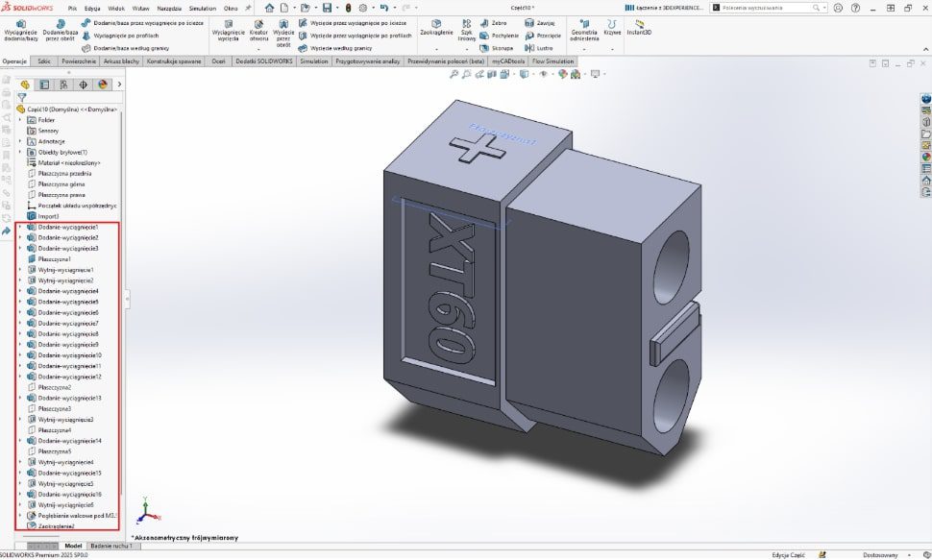
Task: Open the ConfigurationManager tab icon
Action: point(63,85)
